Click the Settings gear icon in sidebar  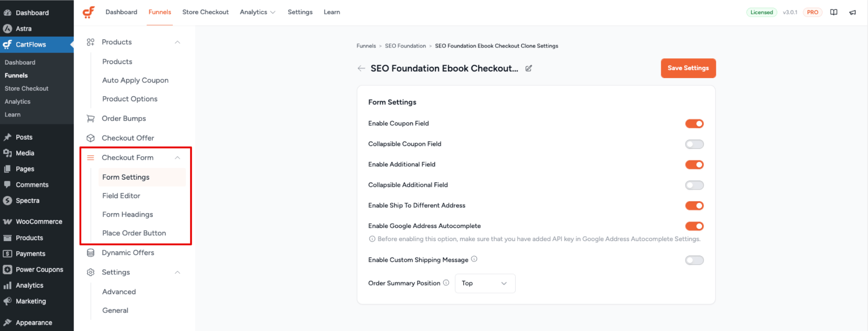tap(90, 272)
